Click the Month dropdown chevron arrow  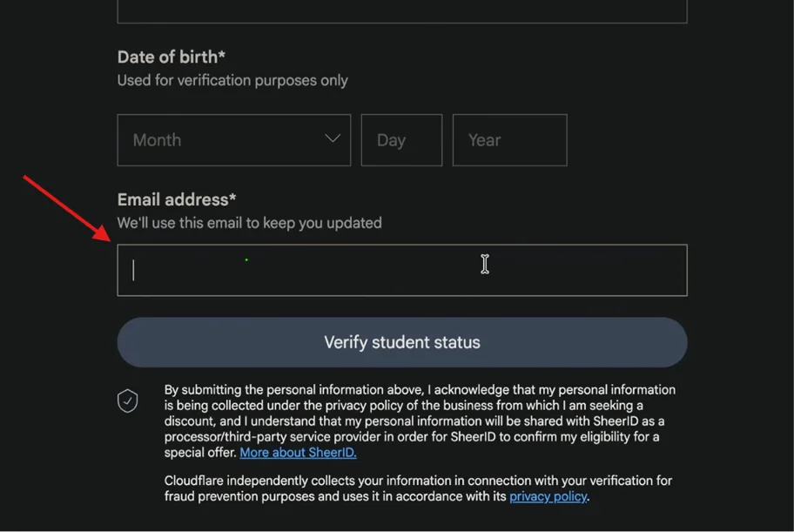click(x=333, y=138)
